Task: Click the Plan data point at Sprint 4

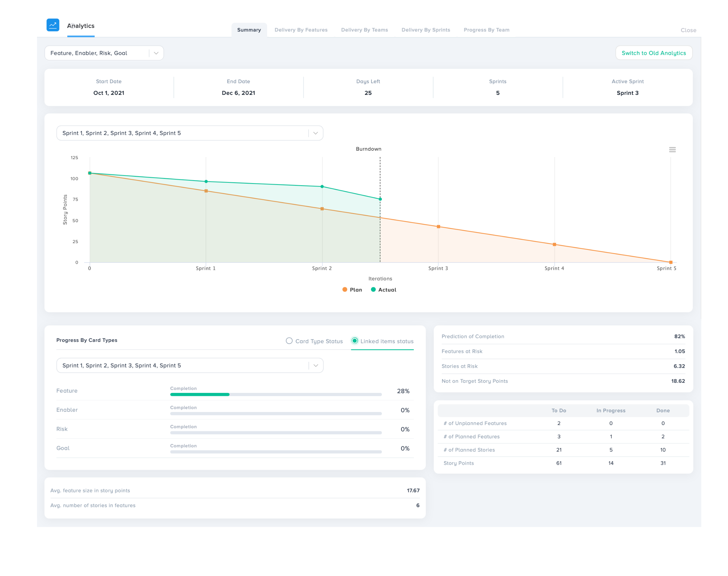Action: [x=554, y=244]
